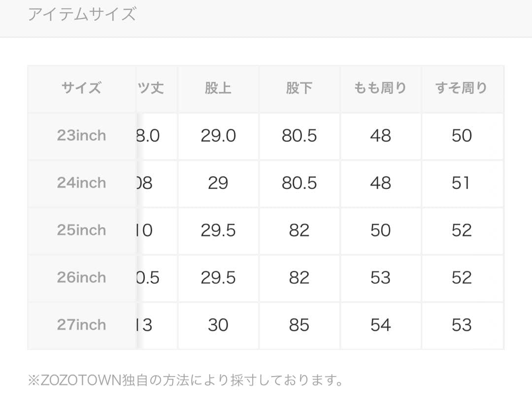This screenshot has width=532, height=410.
Task: Click the 股上 value 29.0 for 23inch
Action: coord(218,135)
